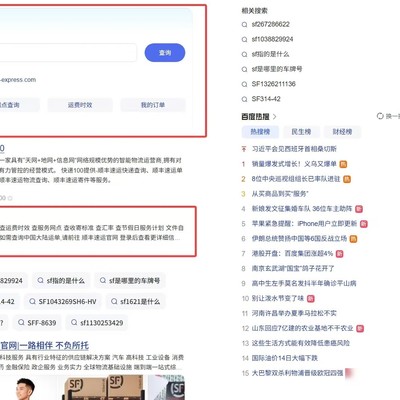This screenshot has height=400, width=400.
Task: Open the SF cardboard boxes thumbnail
Action: 104,388
